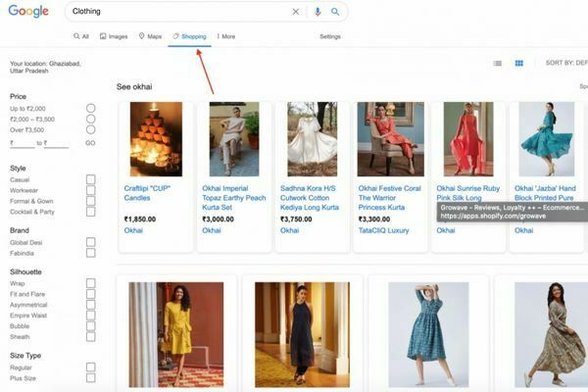Click the peach kurta set product thumbnail

tap(234, 139)
